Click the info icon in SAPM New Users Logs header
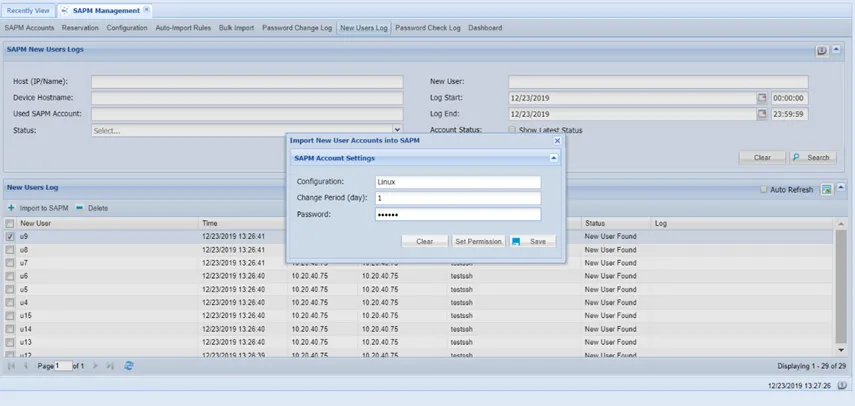 821,51
